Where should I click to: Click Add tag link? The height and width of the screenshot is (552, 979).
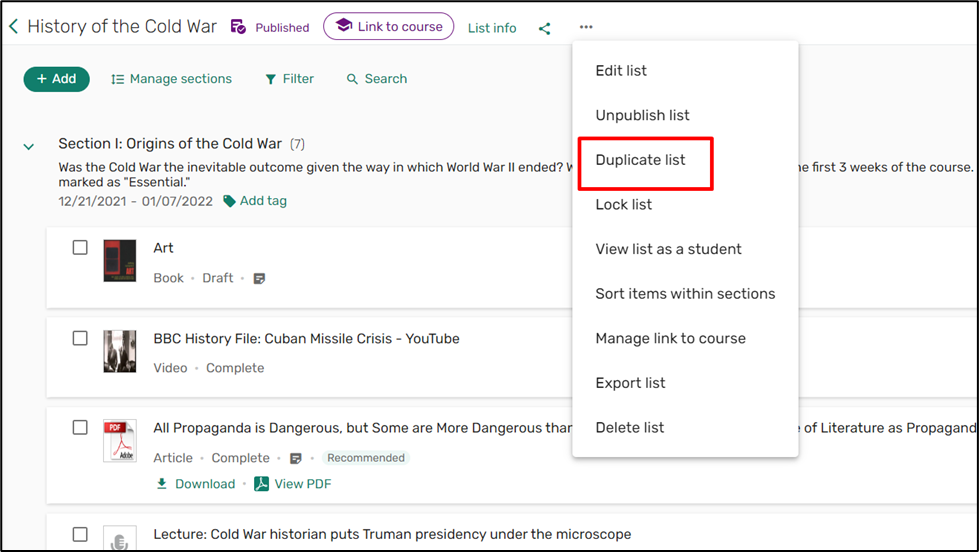pyautogui.click(x=263, y=201)
